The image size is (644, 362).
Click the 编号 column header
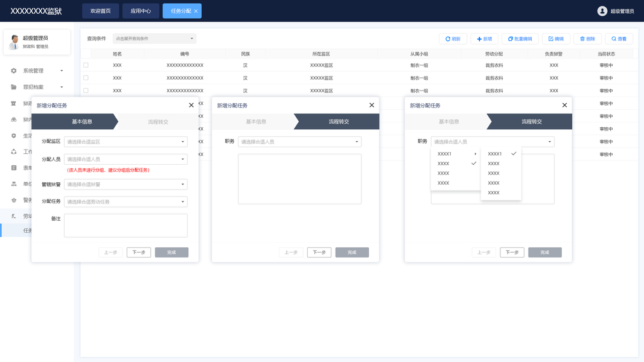click(x=185, y=54)
